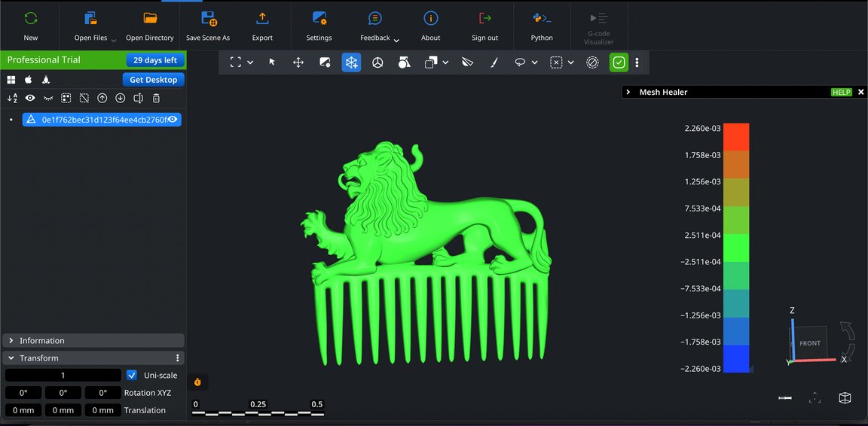Open the Python console
The image size is (868, 426).
pos(541,25)
